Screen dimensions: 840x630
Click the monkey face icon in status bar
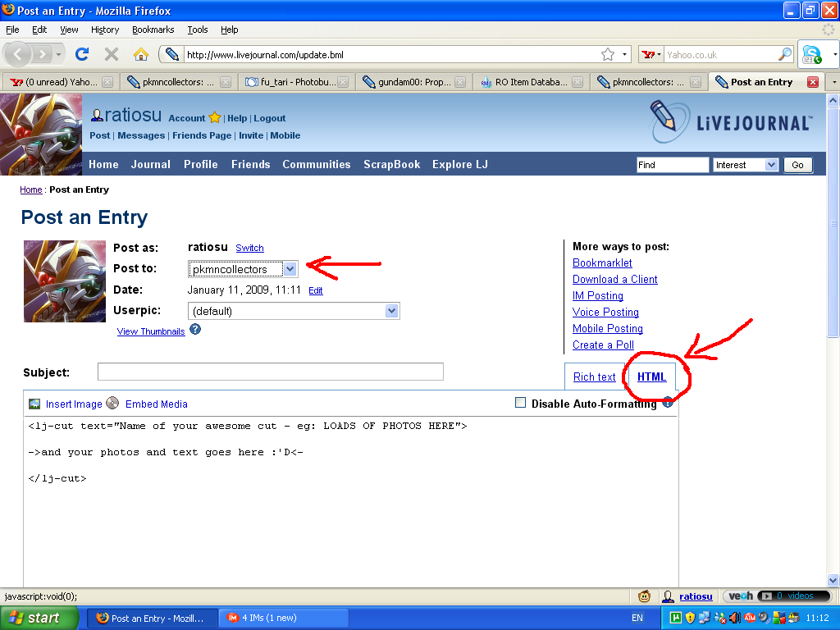645,596
